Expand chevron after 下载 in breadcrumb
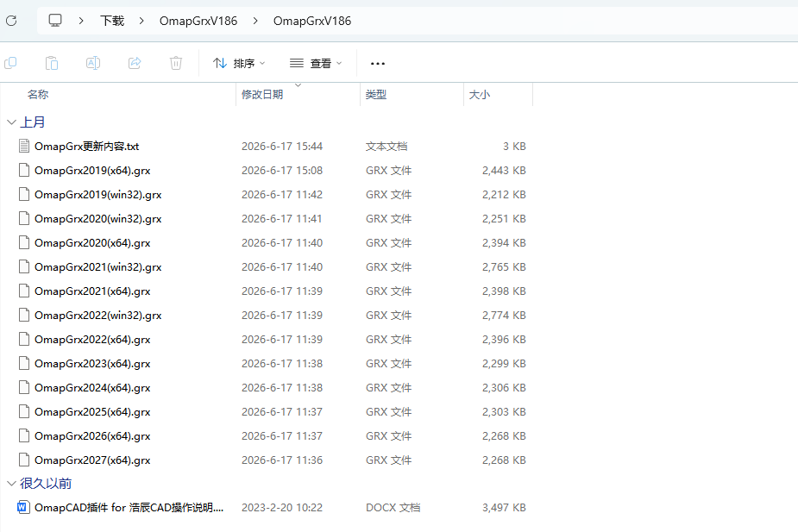Screen dimensions: 798x532 [141, 21]
